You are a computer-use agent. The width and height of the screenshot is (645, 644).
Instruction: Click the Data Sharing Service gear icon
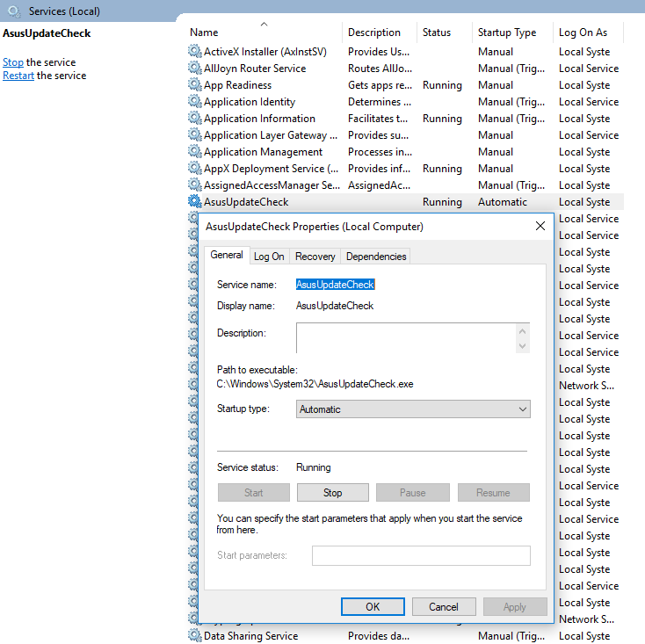tap(194, 635)
